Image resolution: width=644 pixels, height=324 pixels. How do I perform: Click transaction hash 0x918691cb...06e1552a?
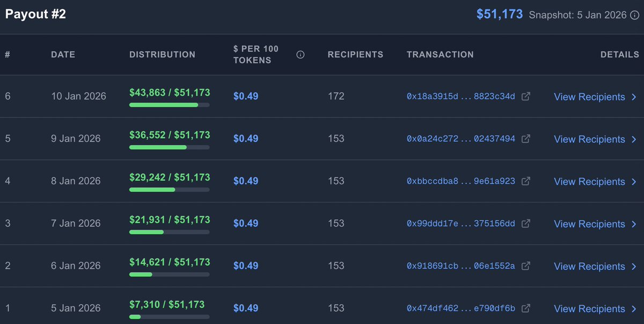tap(461, 266)
